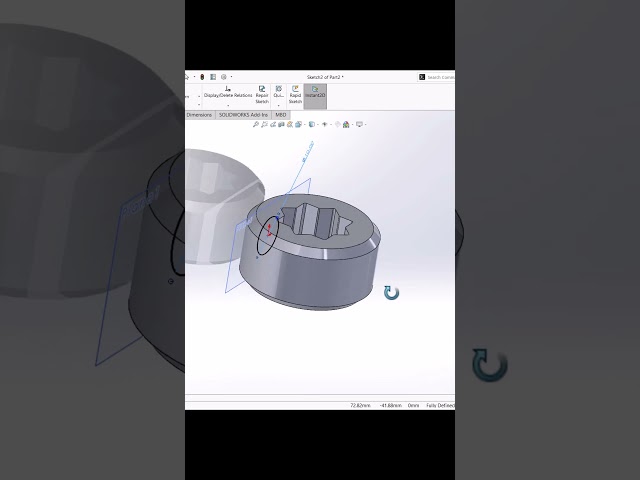Screen dimensions: 640x480
Task: Click the Display/Delete Relations tool
Action: pos(228,92)
